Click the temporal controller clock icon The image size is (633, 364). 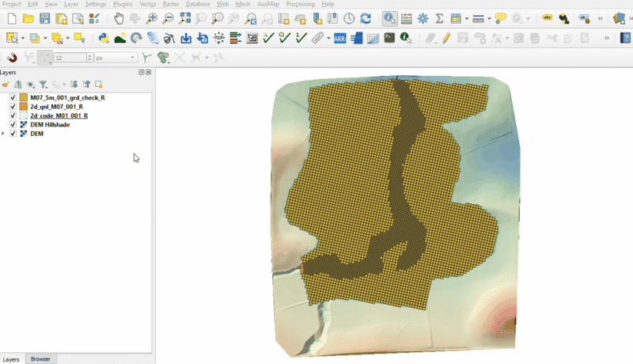tap(349, 18)
